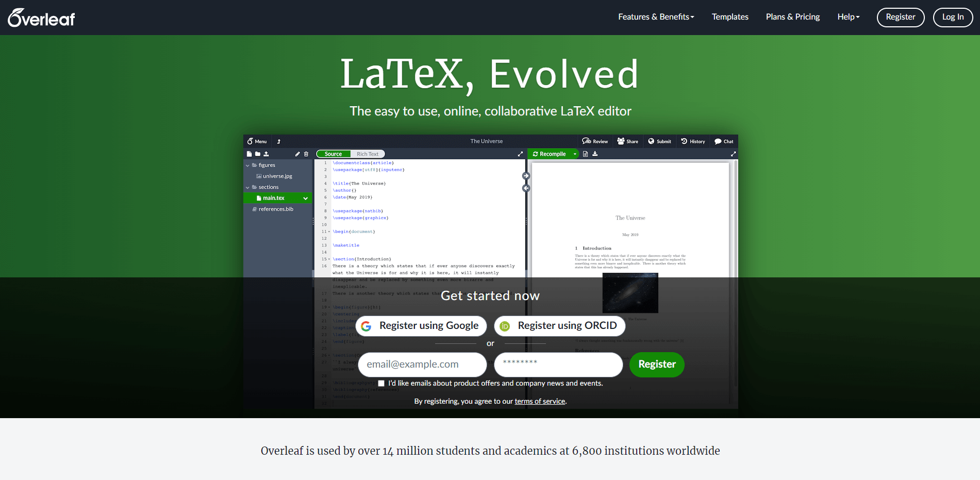980x480 pixels.
Task: Click the new file icon
Action: coord(249,154)
